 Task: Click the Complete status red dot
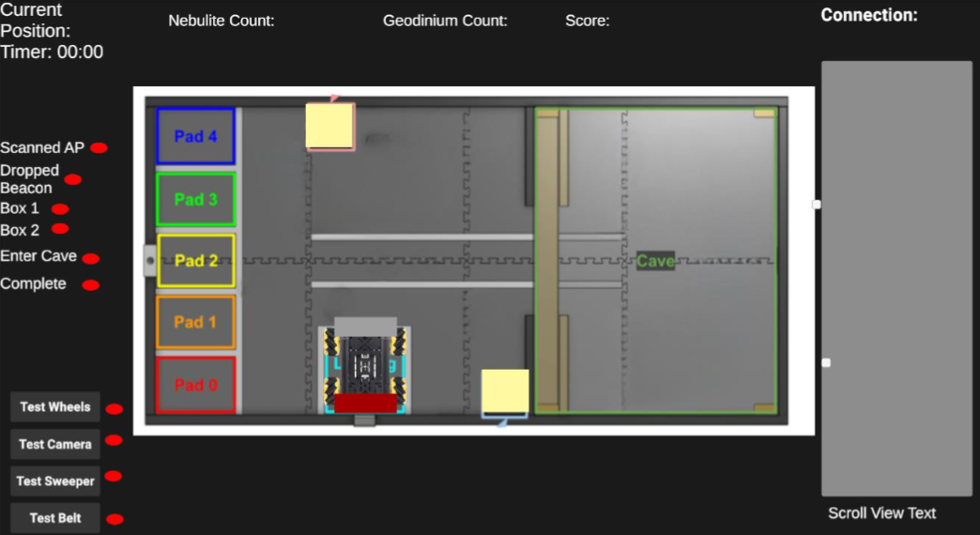point(91,285)
